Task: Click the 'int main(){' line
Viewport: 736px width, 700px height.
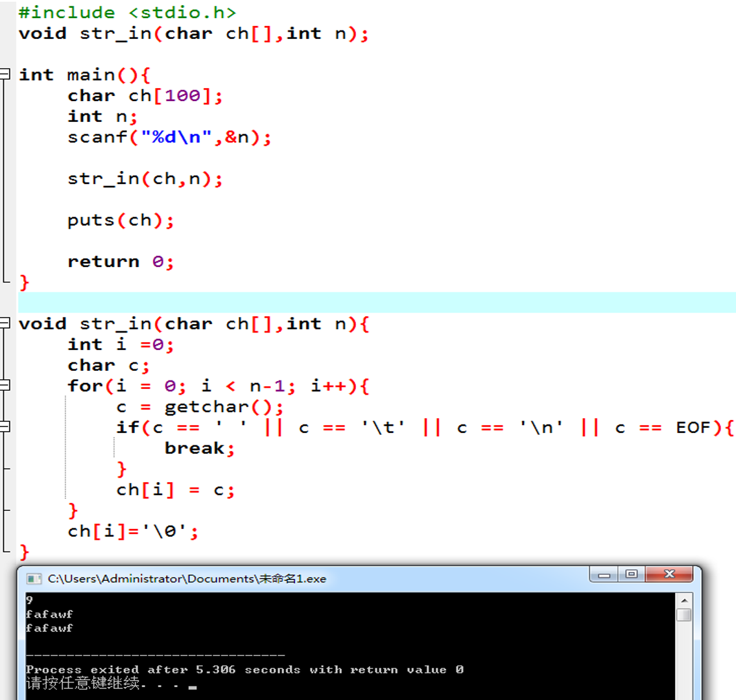Action: pos(84,75)
